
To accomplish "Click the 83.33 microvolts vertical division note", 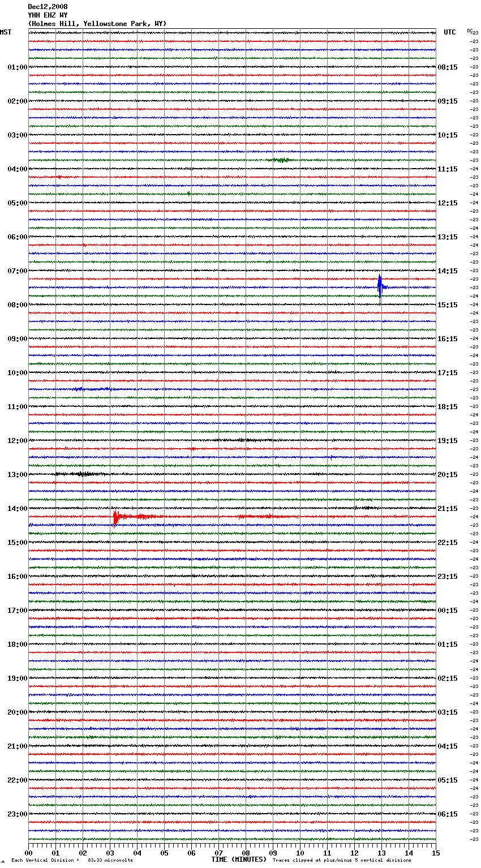I will pos(72,860).
